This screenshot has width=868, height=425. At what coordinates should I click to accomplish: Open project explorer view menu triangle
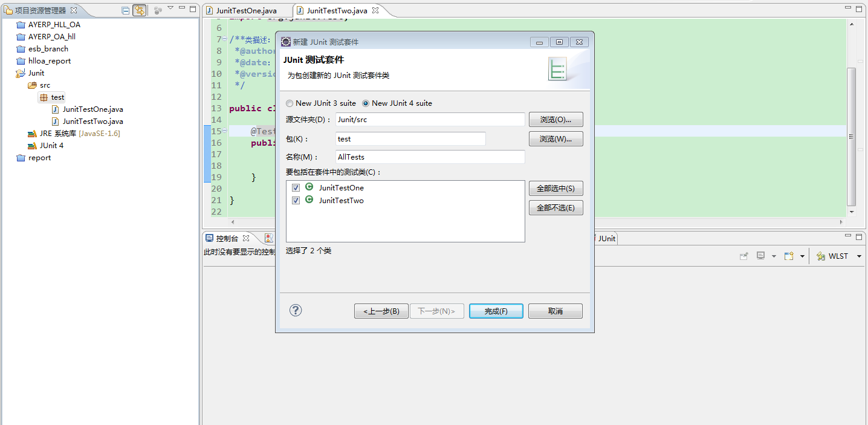click(x=170, y=8)
